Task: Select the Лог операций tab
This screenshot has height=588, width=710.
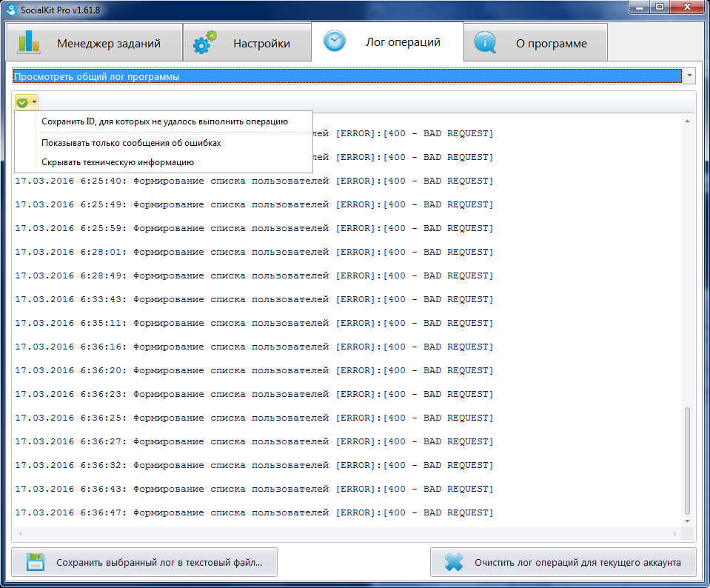Action: (x=388, y=41)
